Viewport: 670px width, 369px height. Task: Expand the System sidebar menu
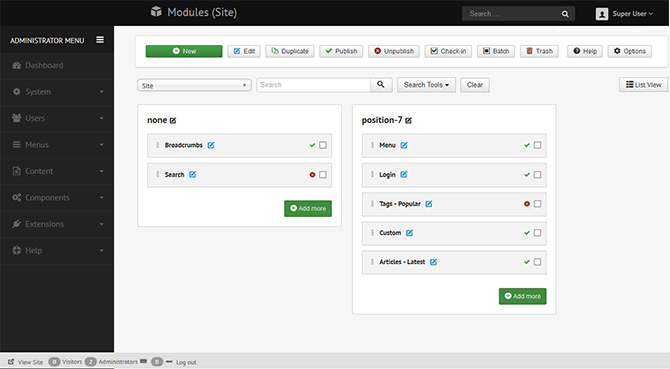pyautogui.click(x=57, y=92)
